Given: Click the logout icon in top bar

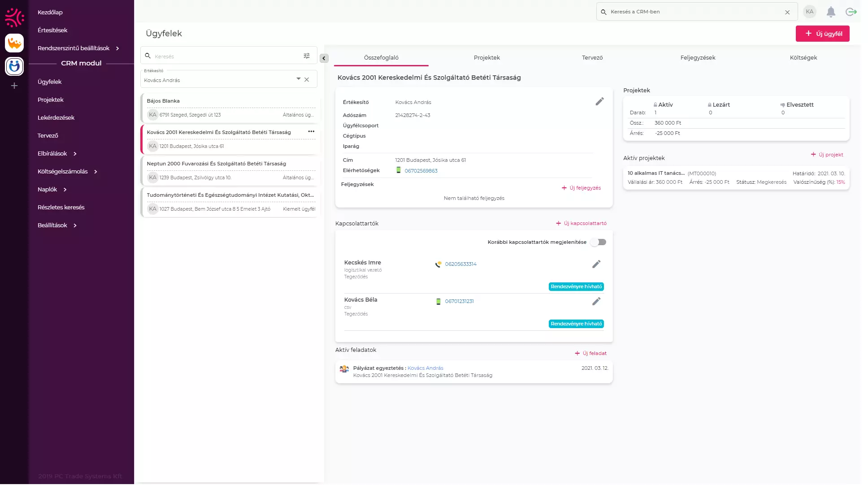Looking at the screenshot, I should [851, 12].
